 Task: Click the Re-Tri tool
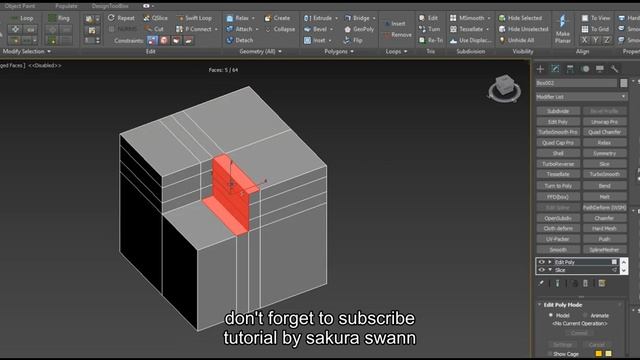click(431, 40)
